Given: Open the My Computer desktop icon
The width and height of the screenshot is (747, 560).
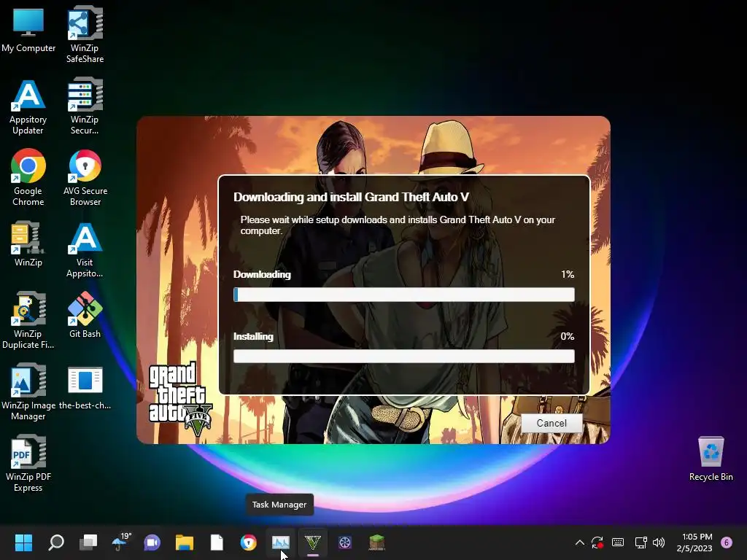Looking at the screenshot, I should tap(28, 29).
